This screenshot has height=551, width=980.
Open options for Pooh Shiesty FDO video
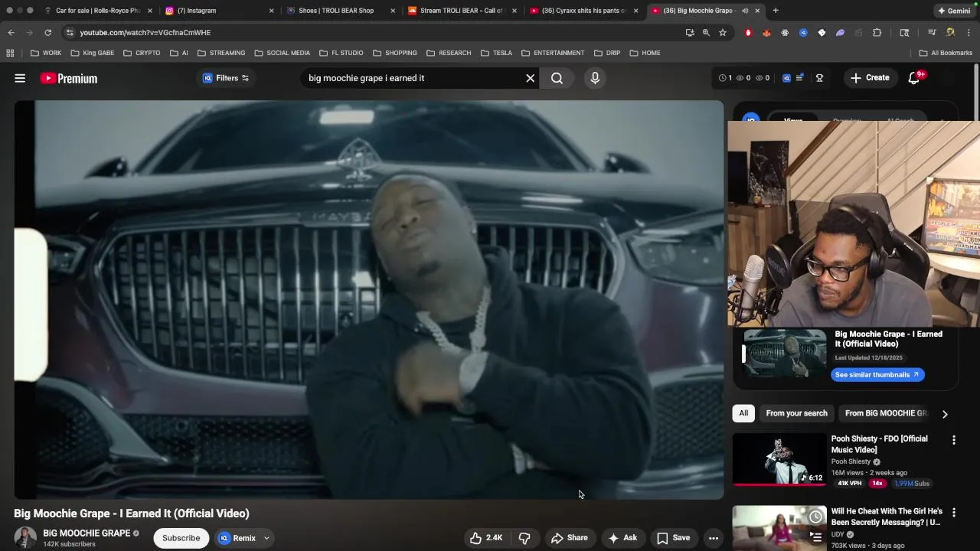(x=954, y=440)
